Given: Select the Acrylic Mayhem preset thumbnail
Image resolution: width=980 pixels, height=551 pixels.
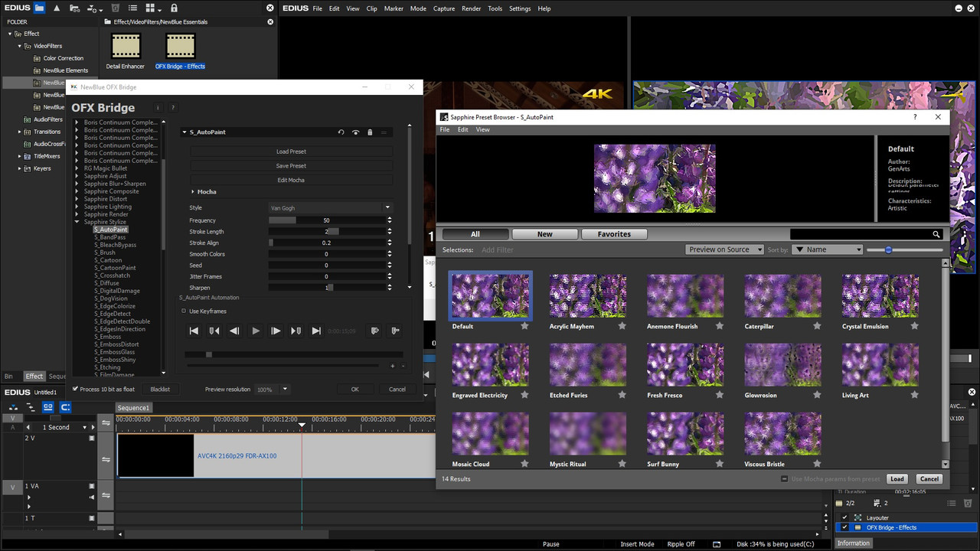Looking at the screenshot, I should (x=588, y=296).
